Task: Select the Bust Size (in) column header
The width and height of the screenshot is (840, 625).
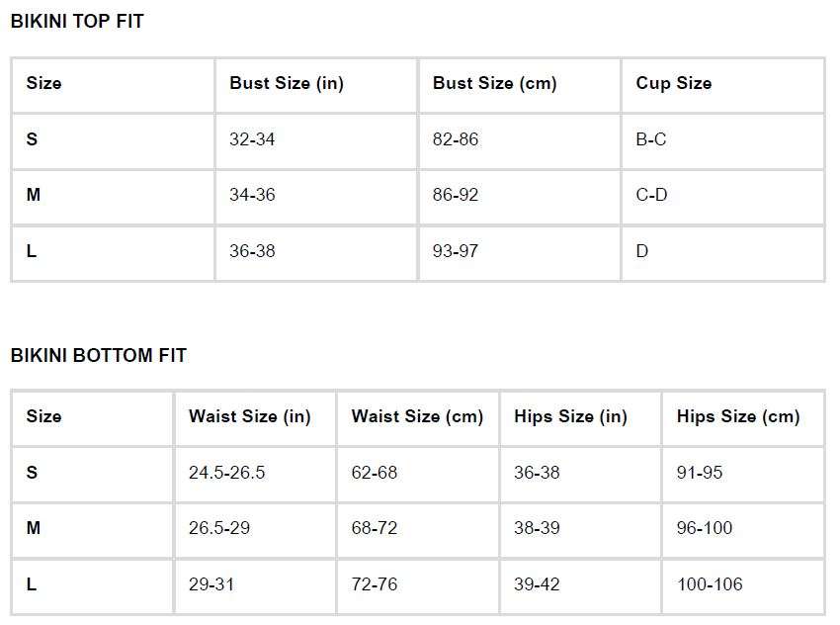Action: (x=287, y=83)
